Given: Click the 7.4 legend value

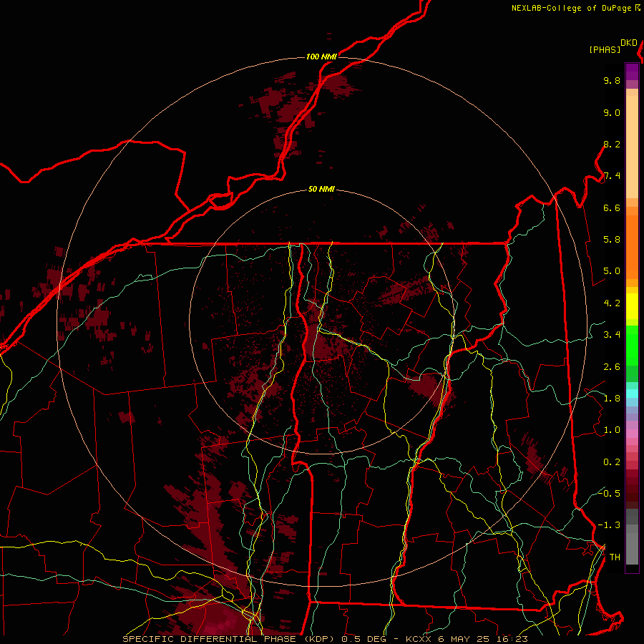Looking at the screenshot, I should tap(612, 176).
